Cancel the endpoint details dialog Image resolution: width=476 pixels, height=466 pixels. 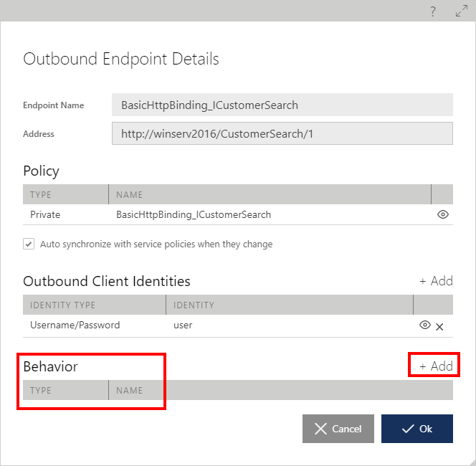[338, 429]
